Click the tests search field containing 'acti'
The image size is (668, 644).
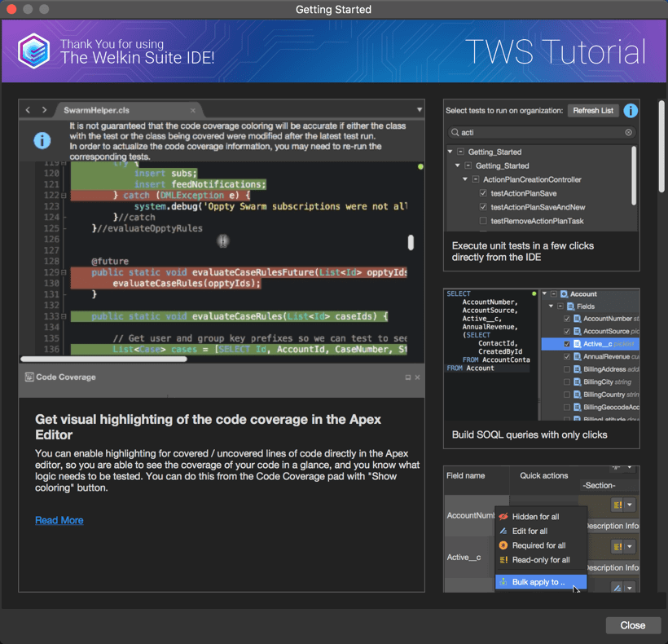(542, 133)
